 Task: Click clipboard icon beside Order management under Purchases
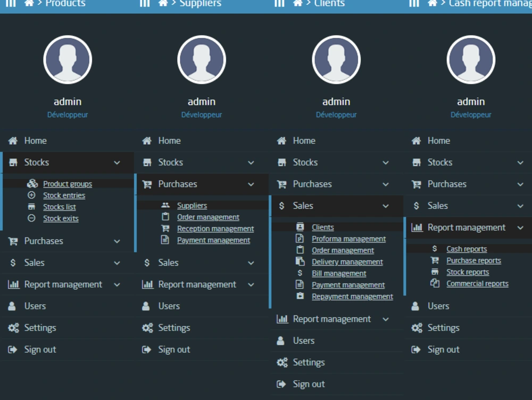165,216
